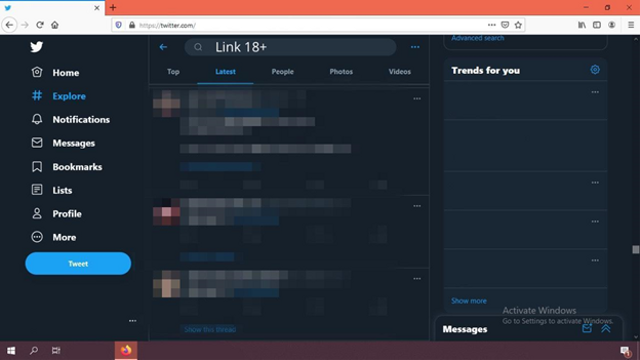Open Task View on the taskbar
Viewport: 640px width, 360px height.
(56, 350)
